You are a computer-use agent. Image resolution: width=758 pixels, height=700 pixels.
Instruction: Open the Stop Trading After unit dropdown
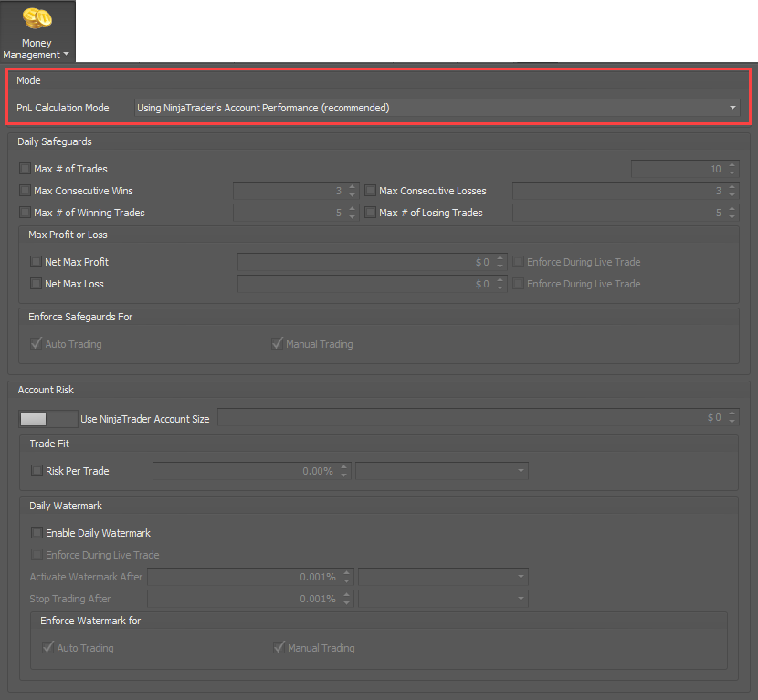coord(443,599)
